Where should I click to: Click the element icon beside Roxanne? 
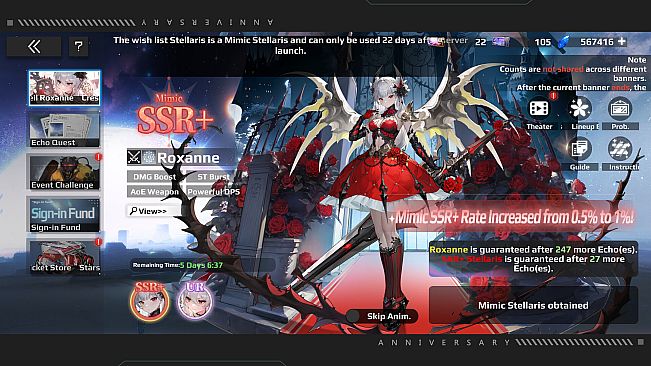149,157
